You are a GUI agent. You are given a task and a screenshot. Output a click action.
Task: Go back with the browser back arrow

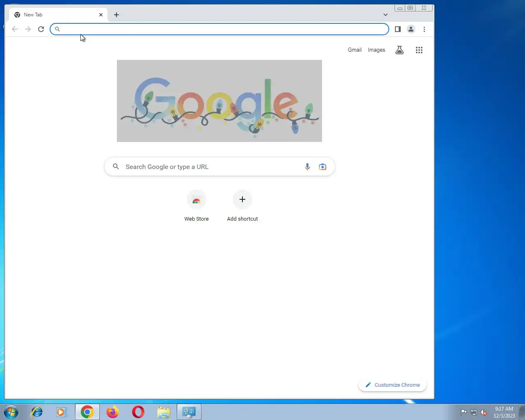click(x=15, y=29)
